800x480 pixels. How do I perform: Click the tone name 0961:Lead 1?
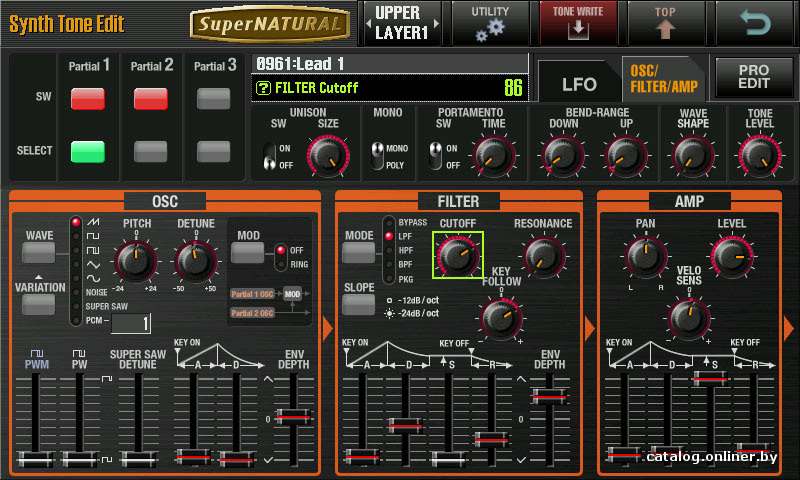pyautogui.click(x=300, y=64)
